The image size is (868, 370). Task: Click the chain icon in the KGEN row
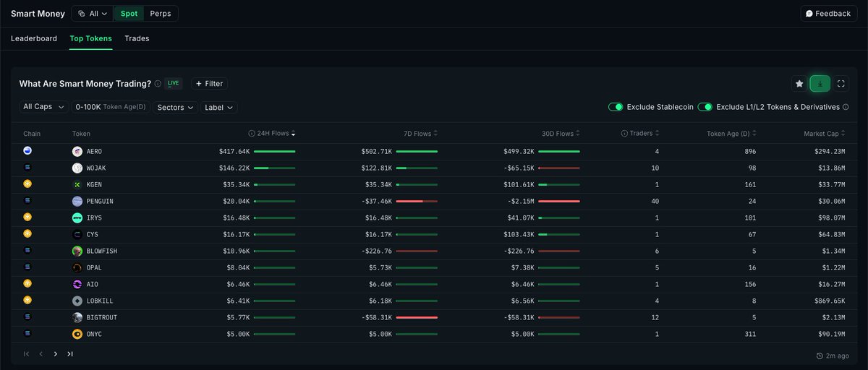pos(27,184)
